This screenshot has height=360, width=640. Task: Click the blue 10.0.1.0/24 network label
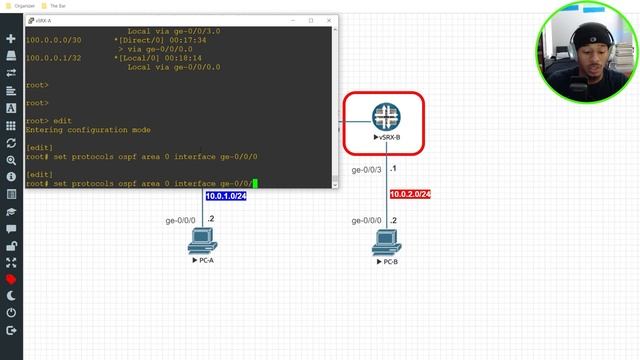click(226, 196)
